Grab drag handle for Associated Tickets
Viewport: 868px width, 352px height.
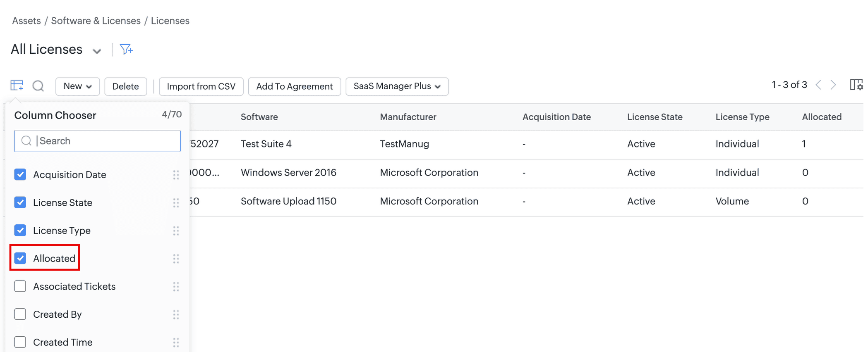(x=176, y=287)
